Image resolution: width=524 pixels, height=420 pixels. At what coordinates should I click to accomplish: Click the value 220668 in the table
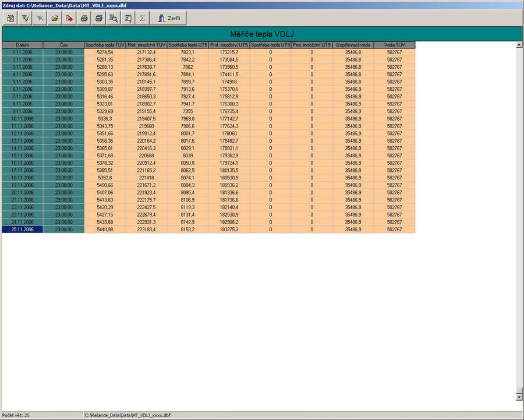point(146,156)
